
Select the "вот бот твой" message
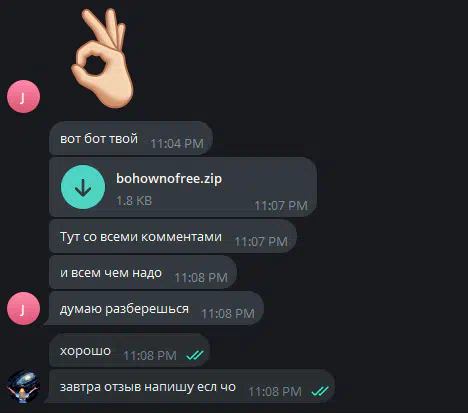[131, 138]
